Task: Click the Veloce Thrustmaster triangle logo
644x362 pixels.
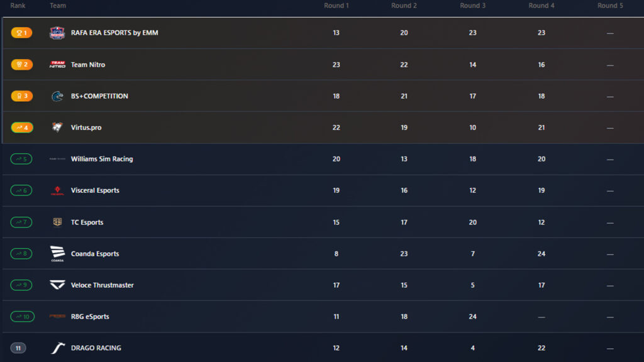Action: [57, 285]
